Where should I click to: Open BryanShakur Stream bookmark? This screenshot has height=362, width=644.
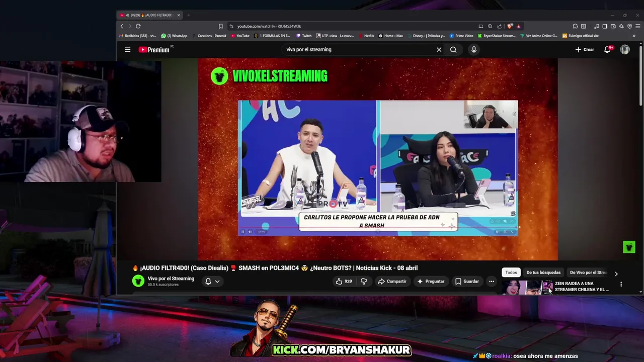(497, 36)
